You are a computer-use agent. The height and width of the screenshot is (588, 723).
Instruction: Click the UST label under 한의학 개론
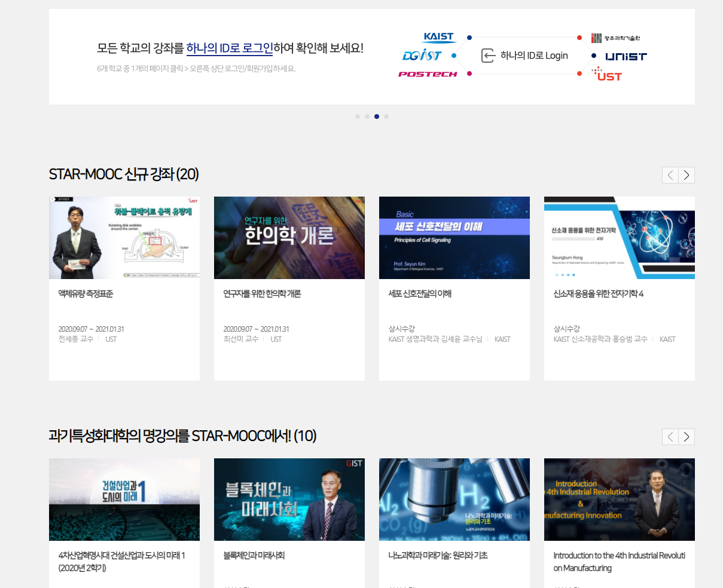pyautogui.click(x=276, y=339)
